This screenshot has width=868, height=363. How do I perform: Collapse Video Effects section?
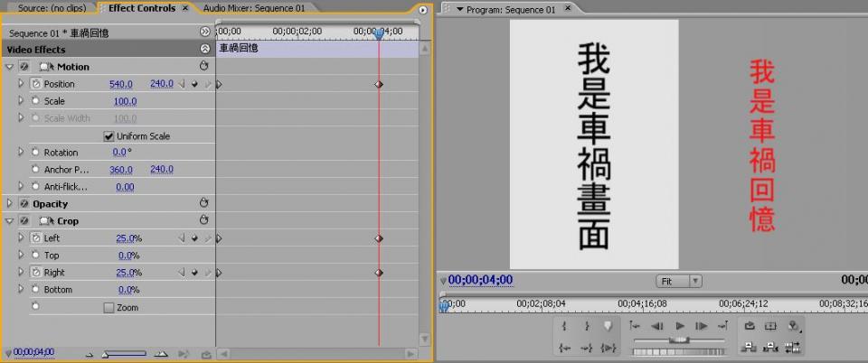coord(205,49)
